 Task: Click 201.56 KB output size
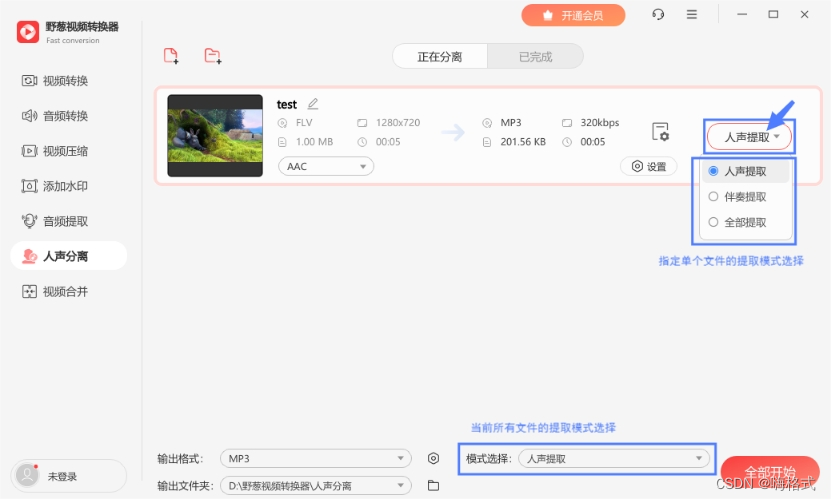(x=523, y=142)
